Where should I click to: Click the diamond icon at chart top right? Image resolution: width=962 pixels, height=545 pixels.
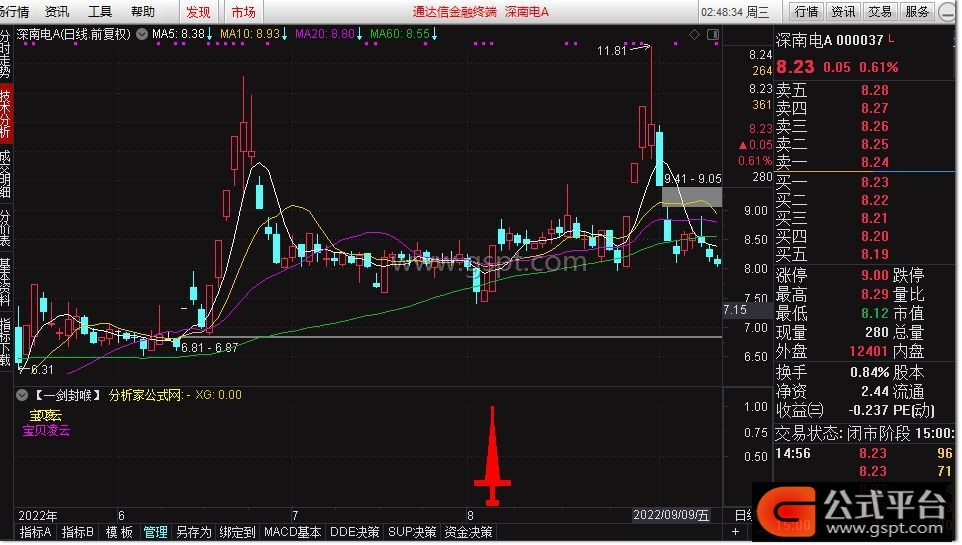coord(694,34)
